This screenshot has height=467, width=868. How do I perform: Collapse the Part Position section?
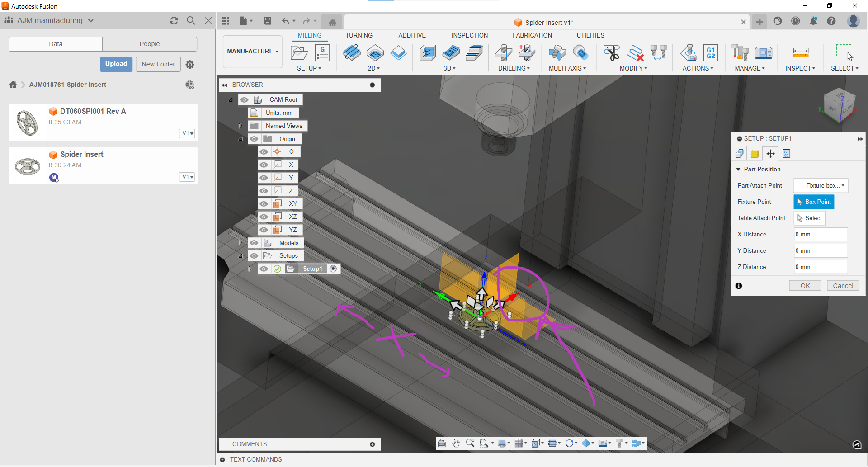click(x=738, y=170)
